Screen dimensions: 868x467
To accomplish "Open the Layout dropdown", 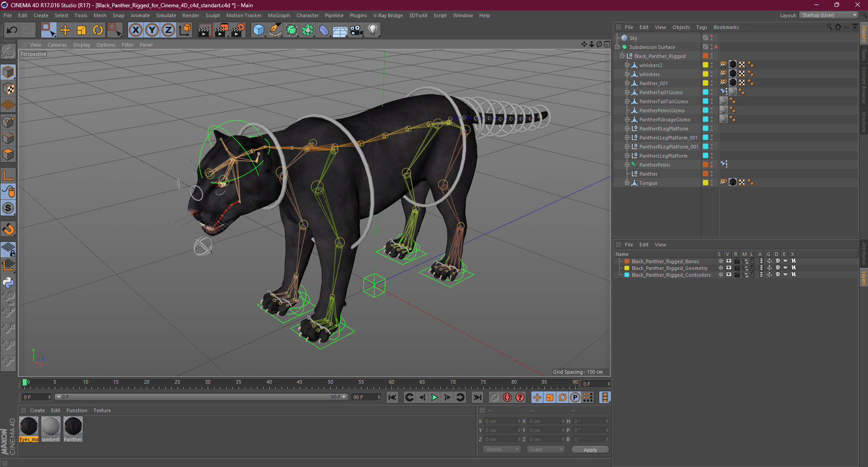I will click(x=829, y=15).
